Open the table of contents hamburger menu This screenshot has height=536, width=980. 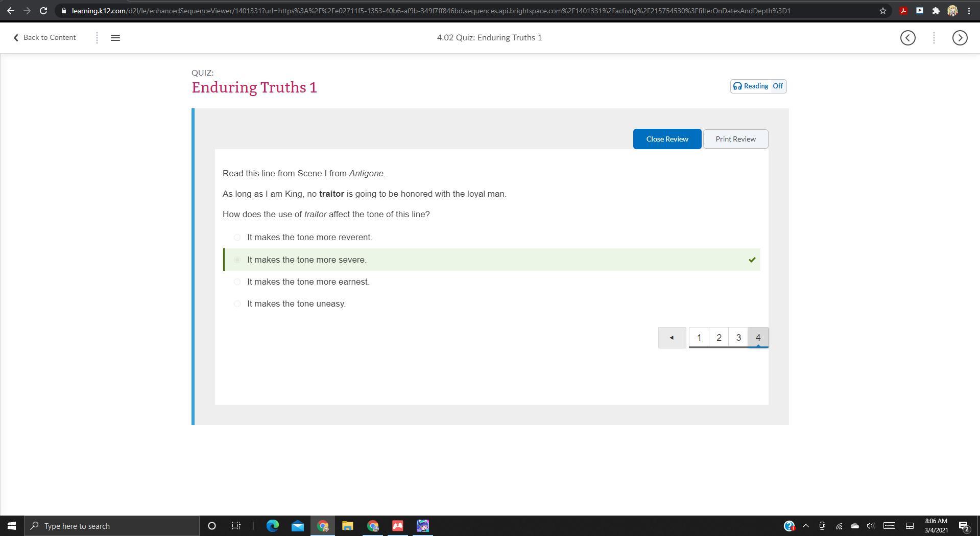click(115, 38)
